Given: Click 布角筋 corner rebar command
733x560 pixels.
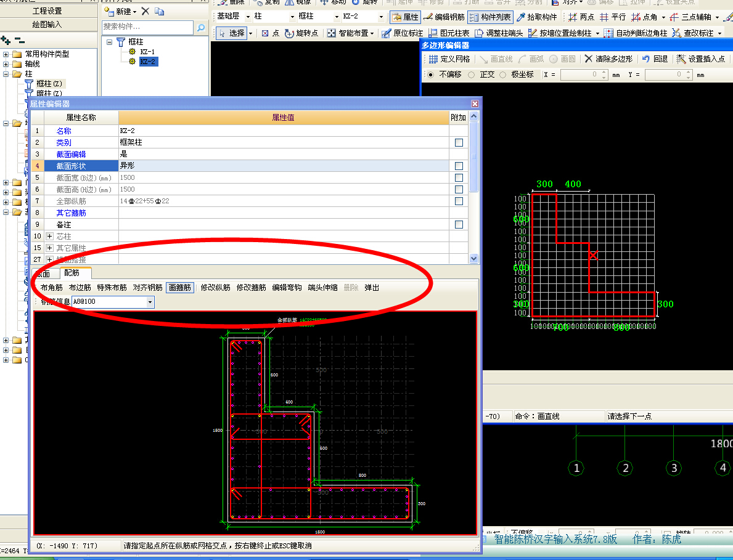Looking at the screenshot, I should [51, 288].
